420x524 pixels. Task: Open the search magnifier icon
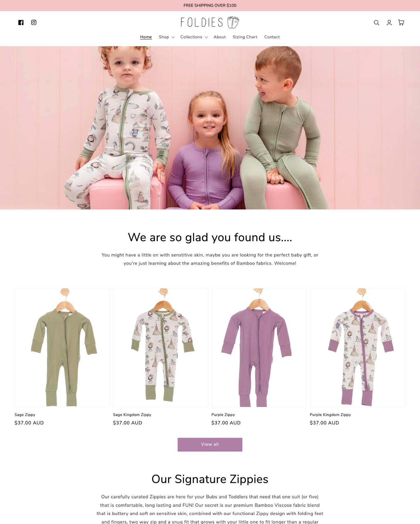coord(376,23)
